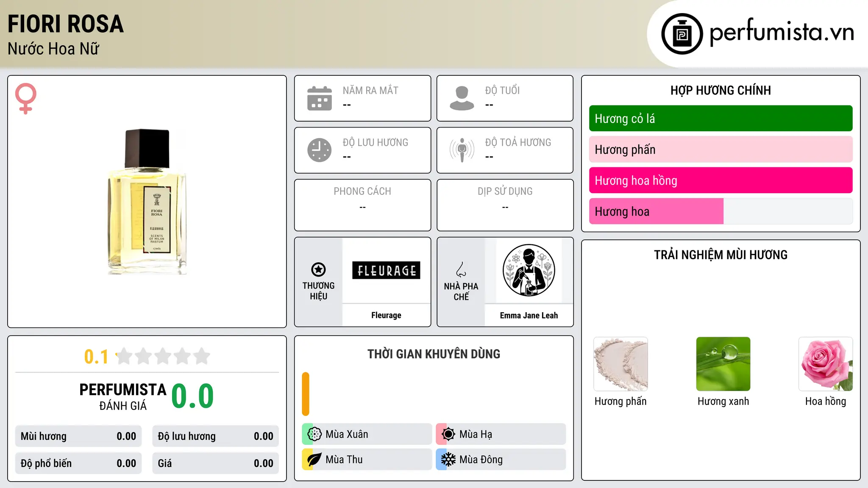Screen dimensions: 868x488
Task: Click the snowflake icon for Mùa Đông
Action: point(448,460)
